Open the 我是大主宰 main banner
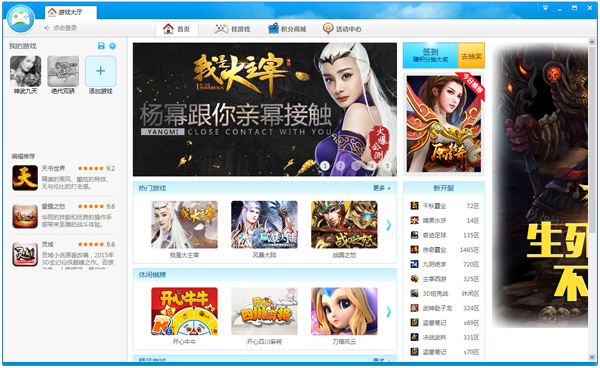The height and width of the screenshot is (368, 600). tap(265, 109)
